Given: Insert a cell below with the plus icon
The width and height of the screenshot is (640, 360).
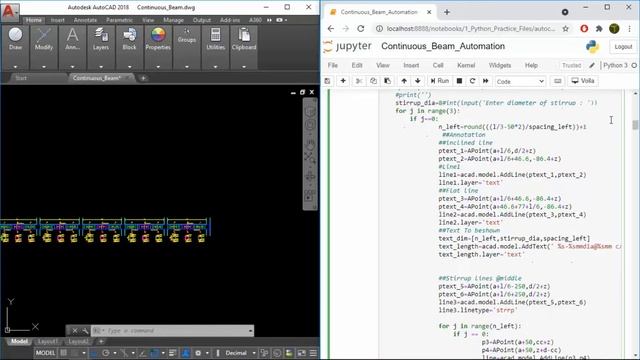Looking at the screenshot, I should pyautogui.click(x=343, y=81).
